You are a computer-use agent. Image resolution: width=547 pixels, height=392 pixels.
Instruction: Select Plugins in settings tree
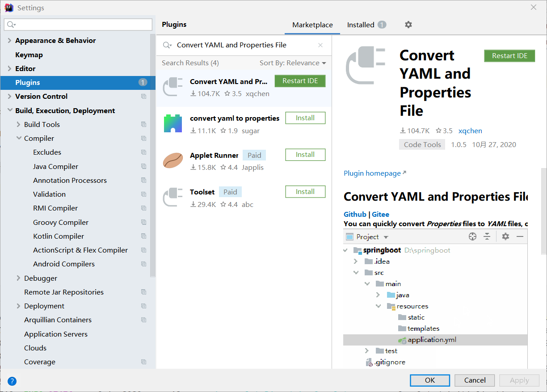point(78,82)
